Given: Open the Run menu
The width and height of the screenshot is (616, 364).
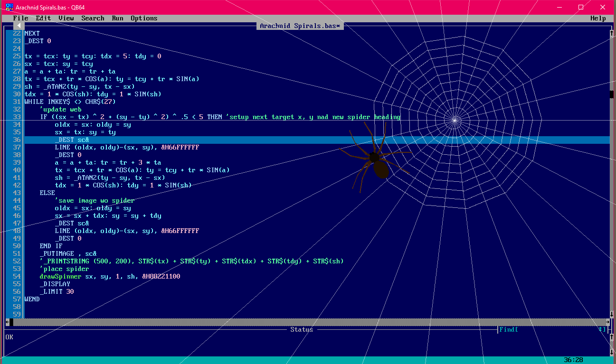Looking at the screenshot, I should 117,18.
